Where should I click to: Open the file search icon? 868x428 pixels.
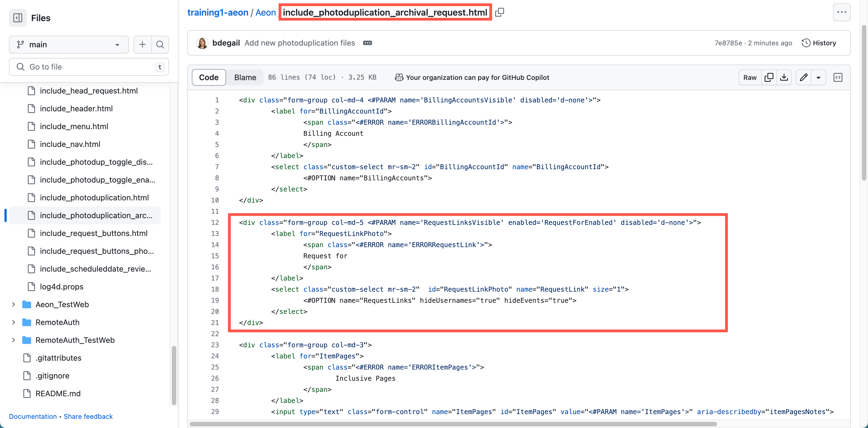(x=160, y=44)
